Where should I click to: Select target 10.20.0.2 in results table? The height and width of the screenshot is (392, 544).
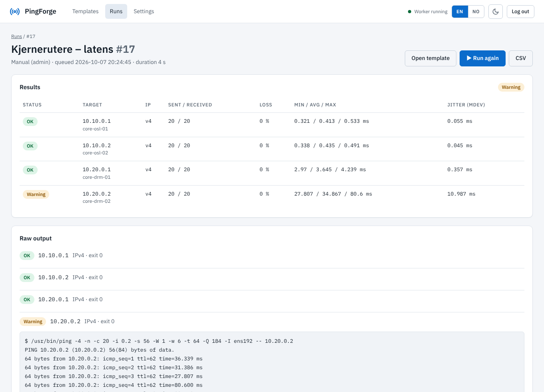97,194
